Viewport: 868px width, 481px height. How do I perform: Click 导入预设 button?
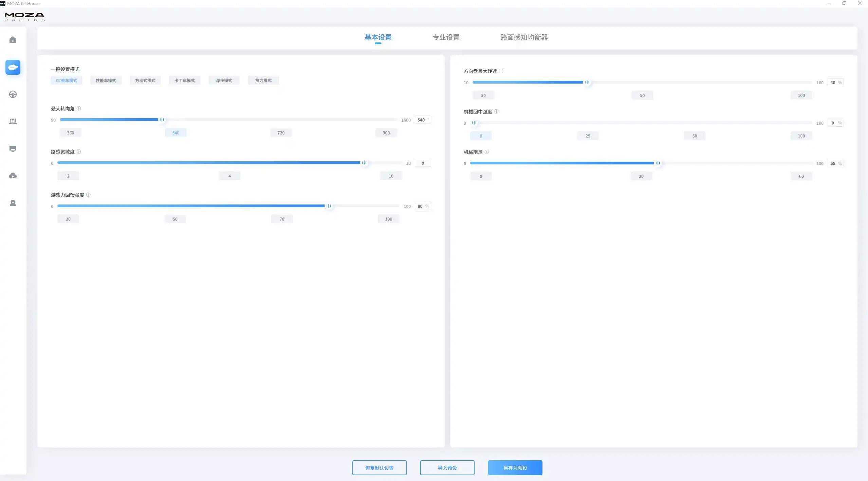tap(447, 468)
